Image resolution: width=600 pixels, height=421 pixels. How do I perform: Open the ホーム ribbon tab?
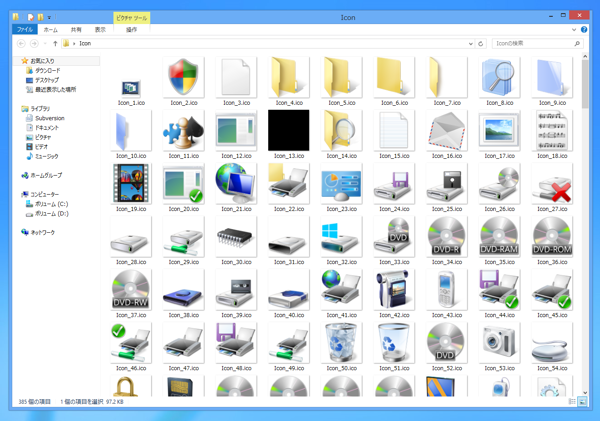[x=51, y=29]
